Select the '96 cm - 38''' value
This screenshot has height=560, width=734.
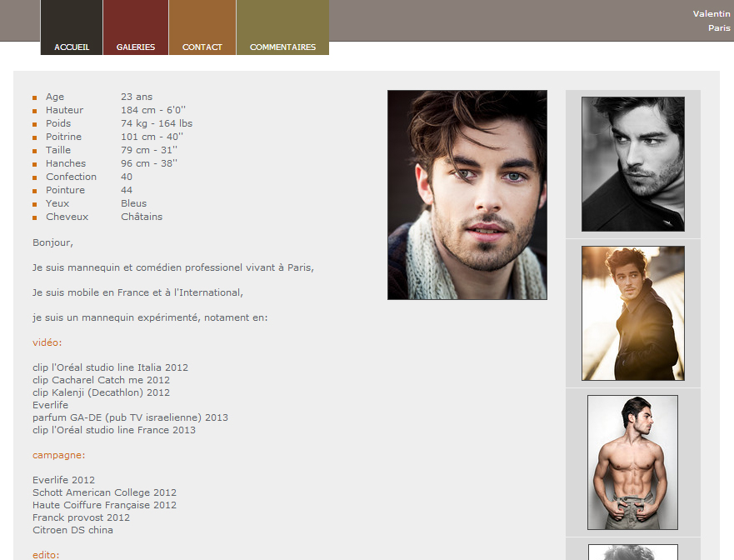pos(149,163)
